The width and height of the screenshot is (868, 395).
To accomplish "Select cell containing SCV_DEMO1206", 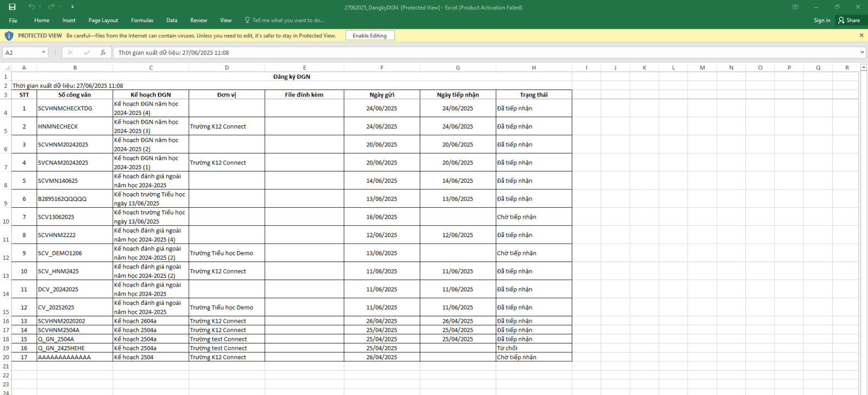I will tap(74, 253).
